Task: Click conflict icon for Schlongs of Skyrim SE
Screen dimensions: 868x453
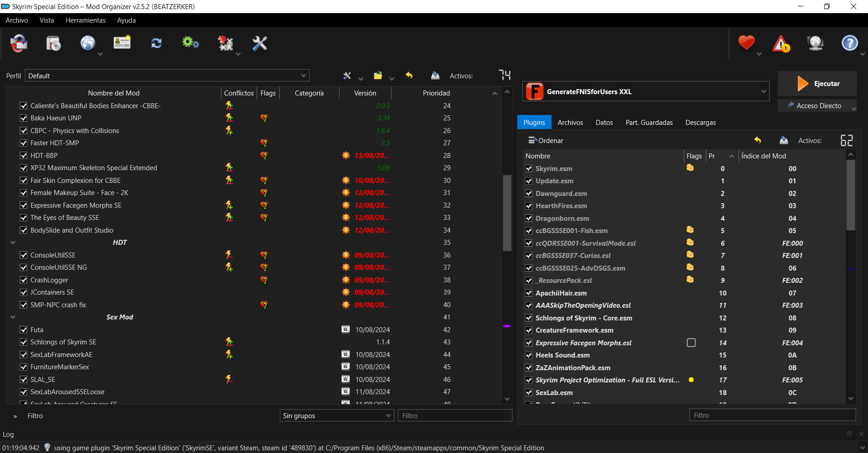Action: tap(230, 342)
